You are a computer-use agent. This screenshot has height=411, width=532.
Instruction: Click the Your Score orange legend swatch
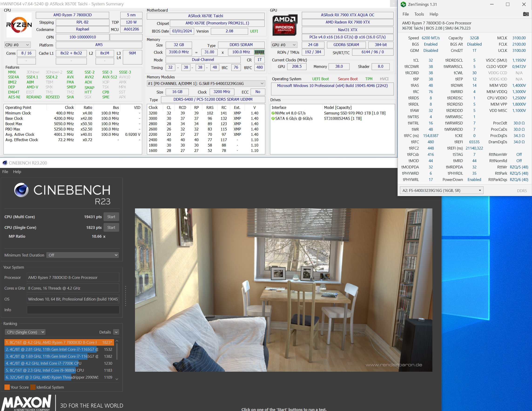point(7,387)
